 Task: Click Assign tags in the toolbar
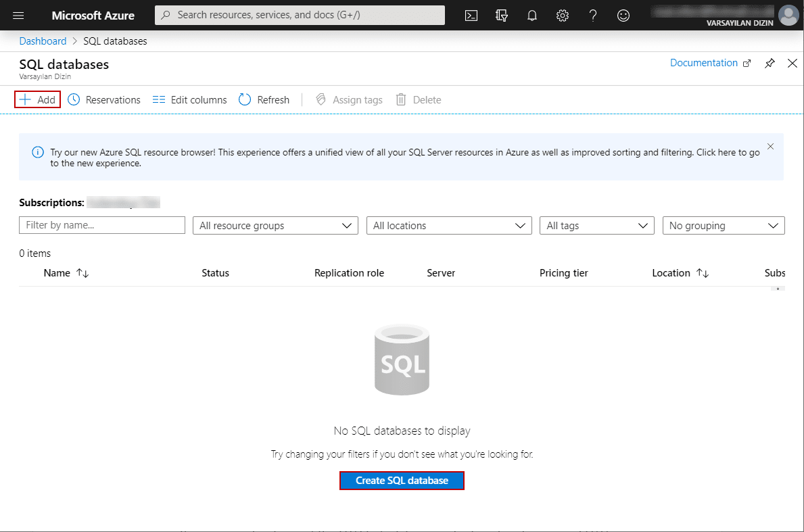[x=349, y=99]
